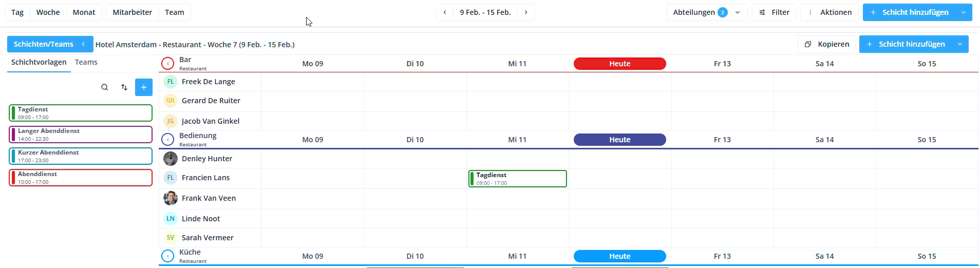Open Francien Lans' Tagdienst shift on Wednesday

[517, 179]
